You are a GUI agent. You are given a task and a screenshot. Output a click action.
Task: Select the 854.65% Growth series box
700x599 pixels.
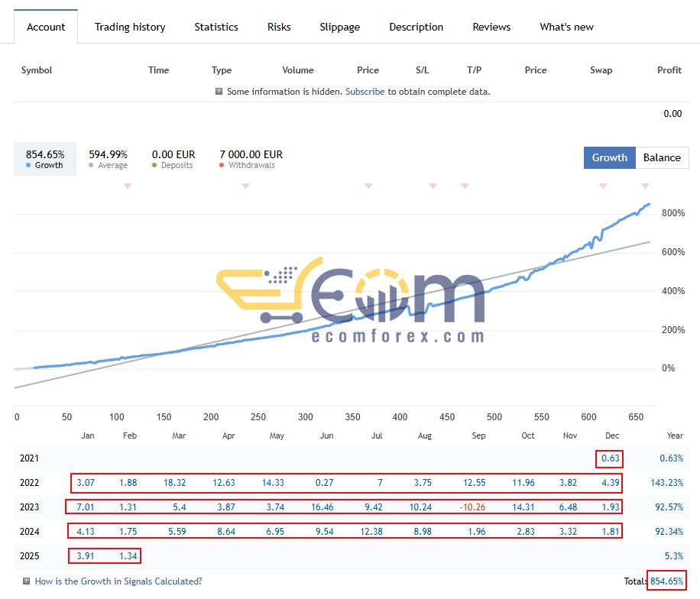[x=45, y=159]
